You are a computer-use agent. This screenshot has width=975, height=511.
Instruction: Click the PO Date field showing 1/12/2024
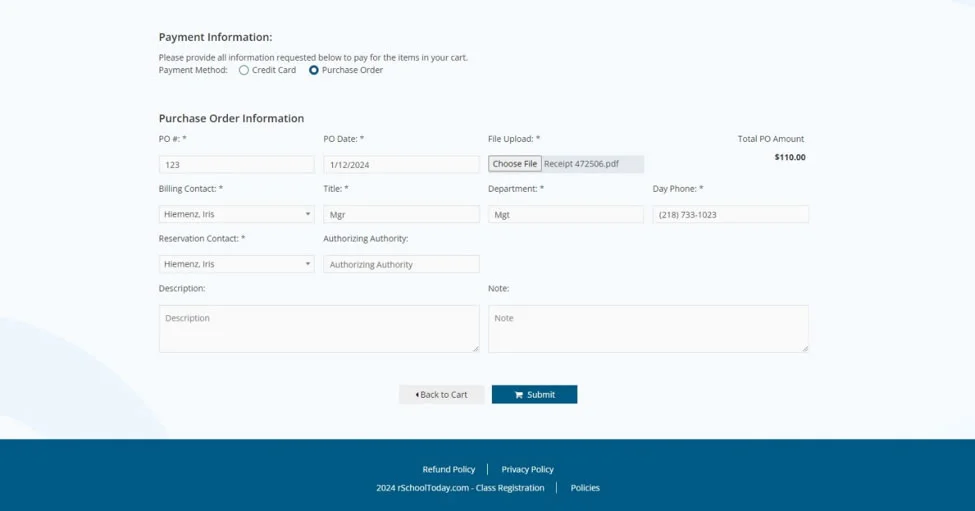pyautogui.click(x=401, y=165)
